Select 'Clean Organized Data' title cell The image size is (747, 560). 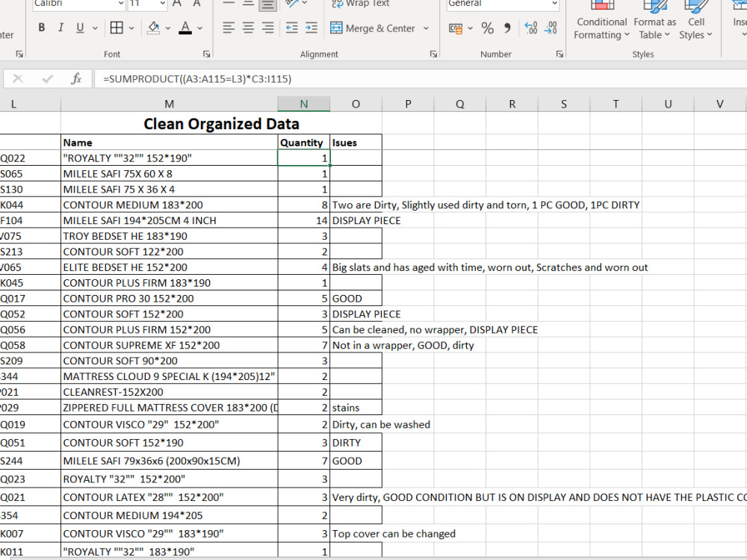tap(222, 123)
